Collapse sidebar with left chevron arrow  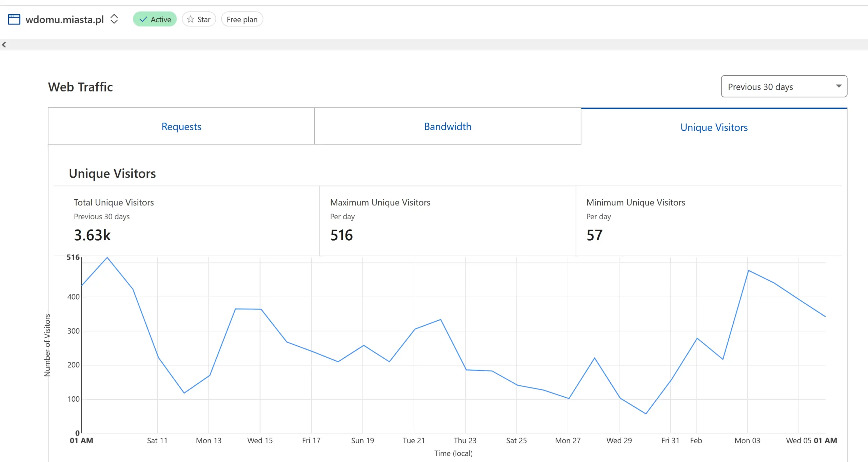click(4, 44)
